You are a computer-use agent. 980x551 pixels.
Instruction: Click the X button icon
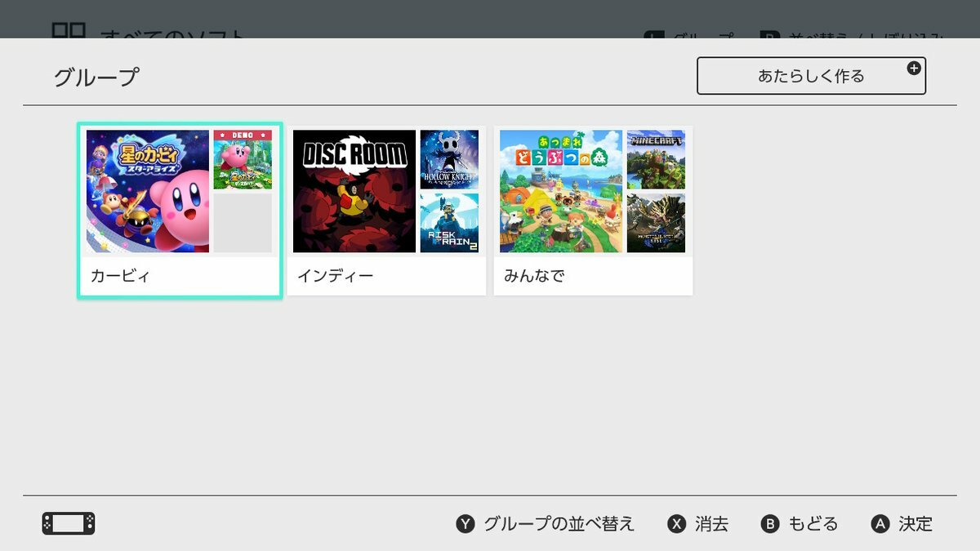(676, 524)
